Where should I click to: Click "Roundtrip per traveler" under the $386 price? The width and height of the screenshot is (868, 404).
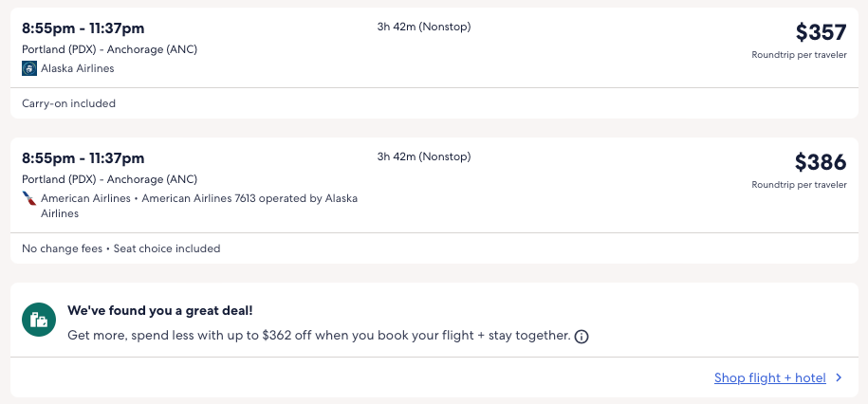[799, 185]
